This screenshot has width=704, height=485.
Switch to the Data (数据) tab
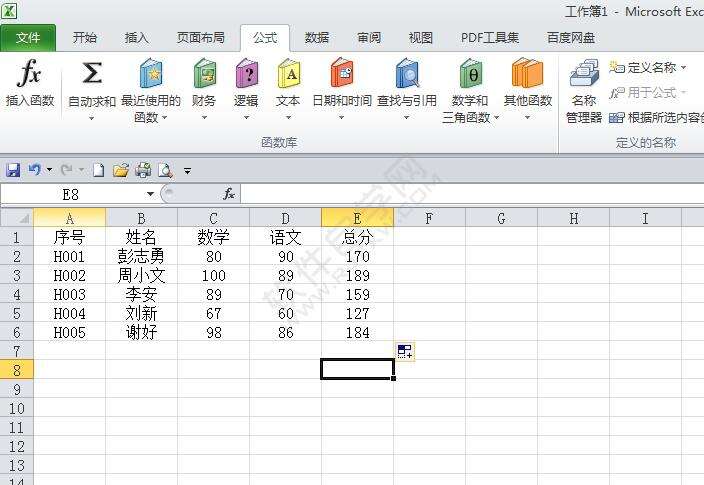317,38
